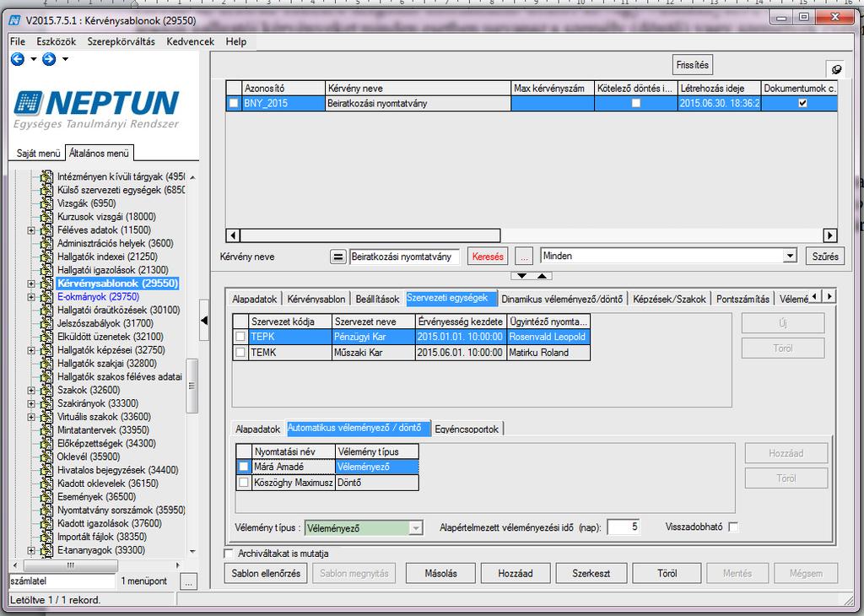
Task: Click the Sablon ellenőrzés button
Action: [266, 573]
